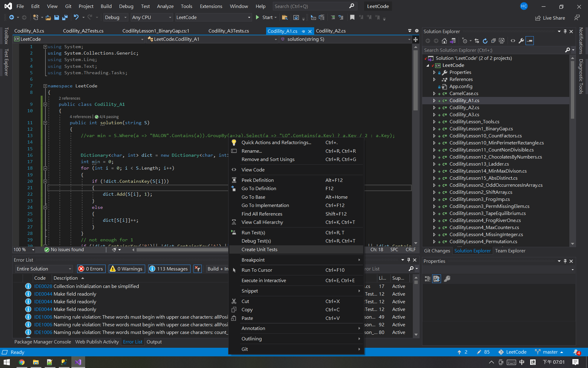
Task: Focus the Search Solution Explorer field
Action: click(x=494, y=50)
